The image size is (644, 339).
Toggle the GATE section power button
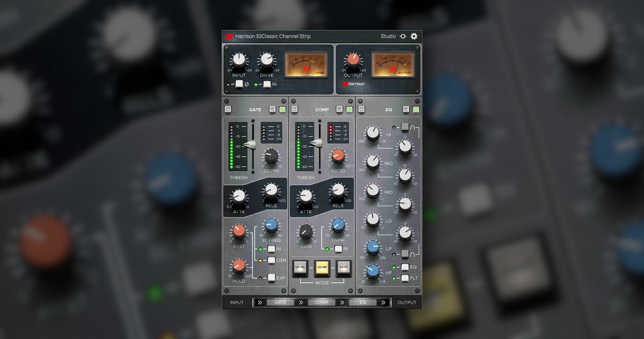(282, 109)
